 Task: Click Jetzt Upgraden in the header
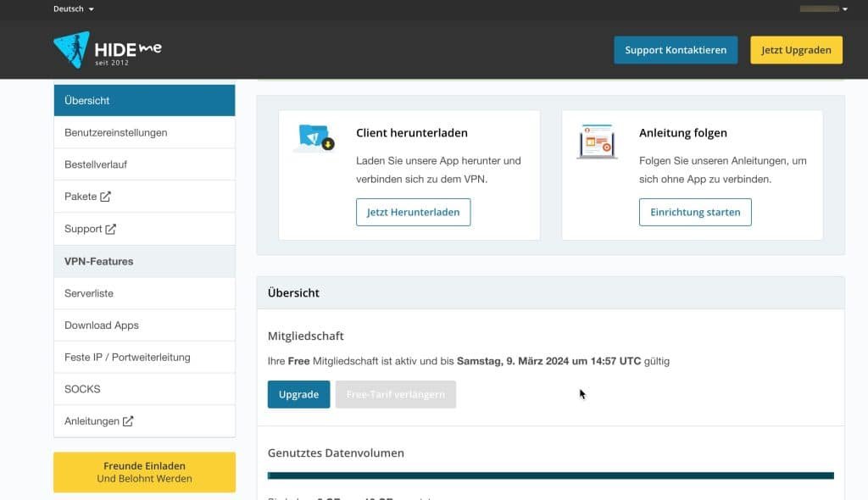(x=795, y=49)
